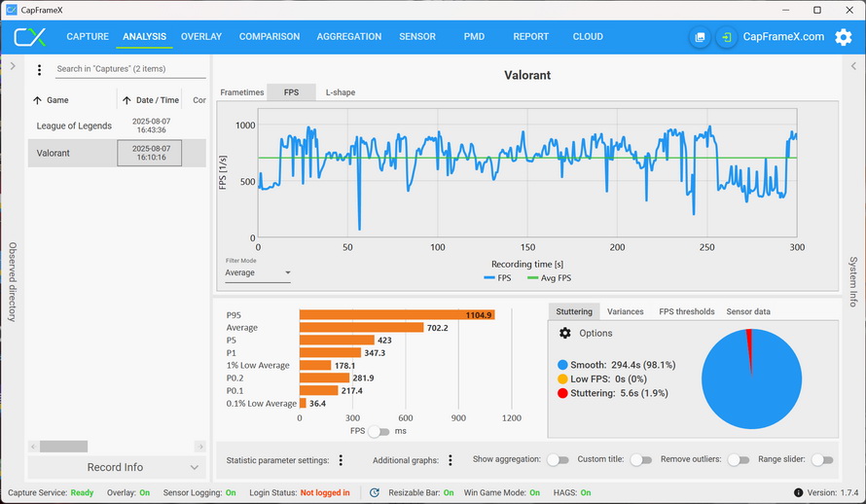This screenshot has width=866, height=504.
Task: Toggle the FPS / ms unit switch
Action: click(379, 431)
